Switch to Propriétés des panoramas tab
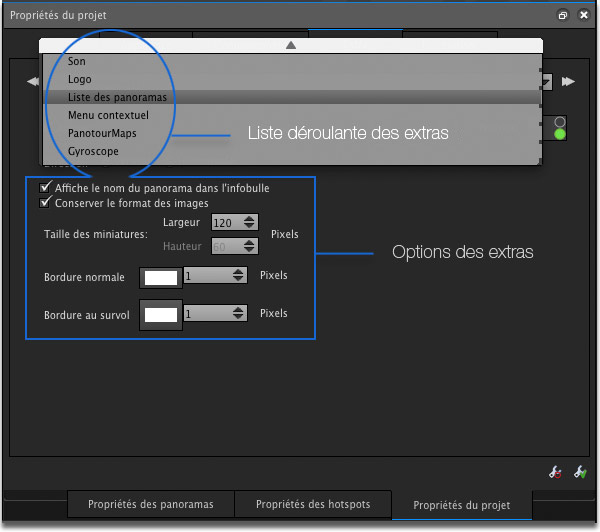Screen dimensions: 600x532 click(151, 504)
